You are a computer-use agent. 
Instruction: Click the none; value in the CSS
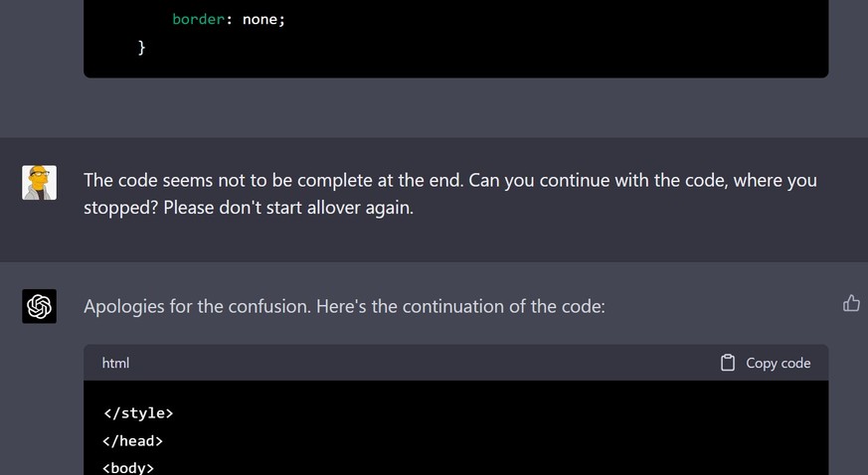(263, 19)
